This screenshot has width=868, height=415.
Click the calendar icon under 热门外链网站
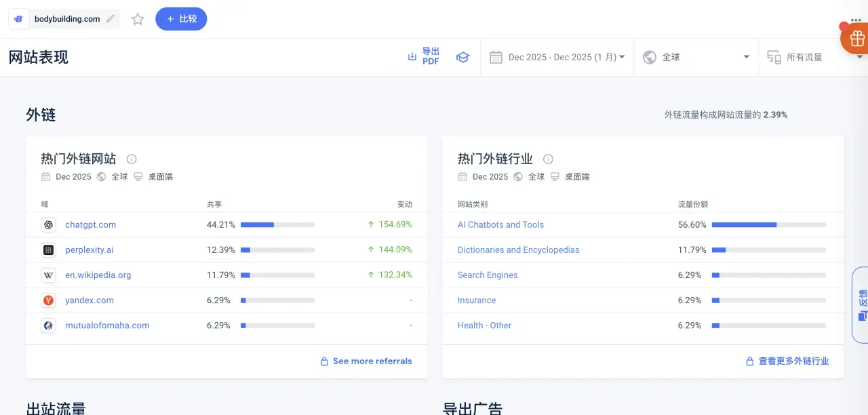45,176
